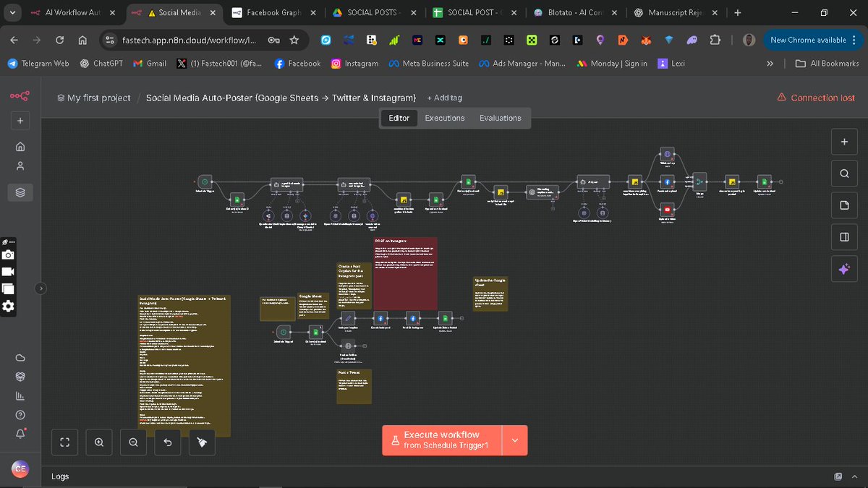Click the screen recorder camera icon
This screenshot has width=868, height=488.
click(x=8, y=254)
